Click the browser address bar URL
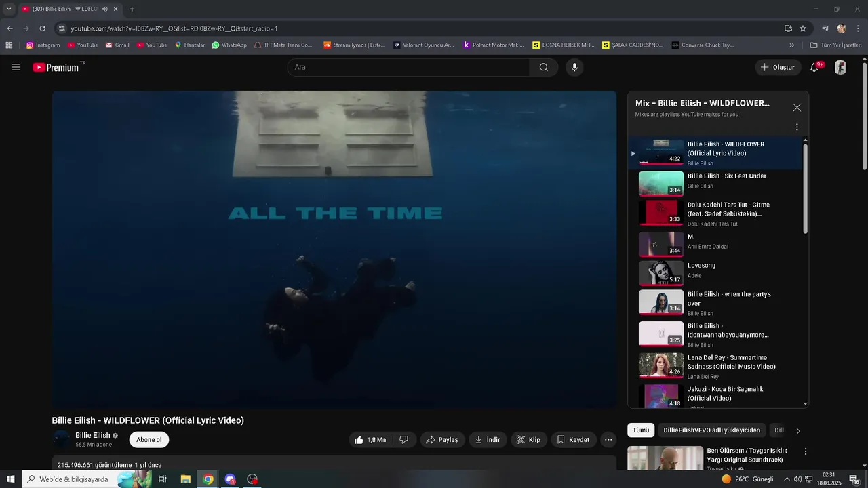 [x=174, y=28]
